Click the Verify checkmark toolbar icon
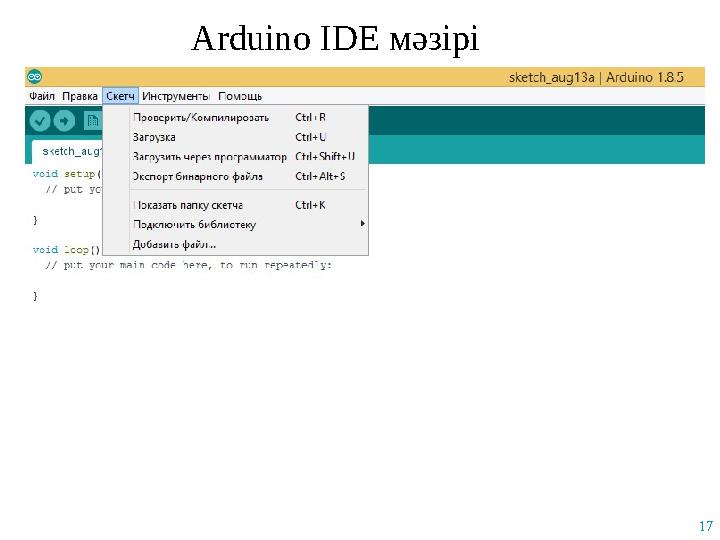720x540 pixels. [40, 121]
